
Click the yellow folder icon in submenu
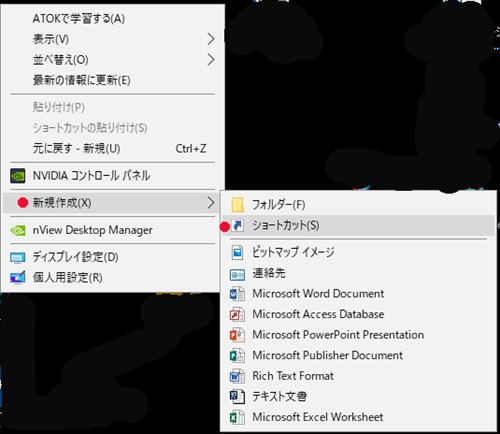click(238, 205)
